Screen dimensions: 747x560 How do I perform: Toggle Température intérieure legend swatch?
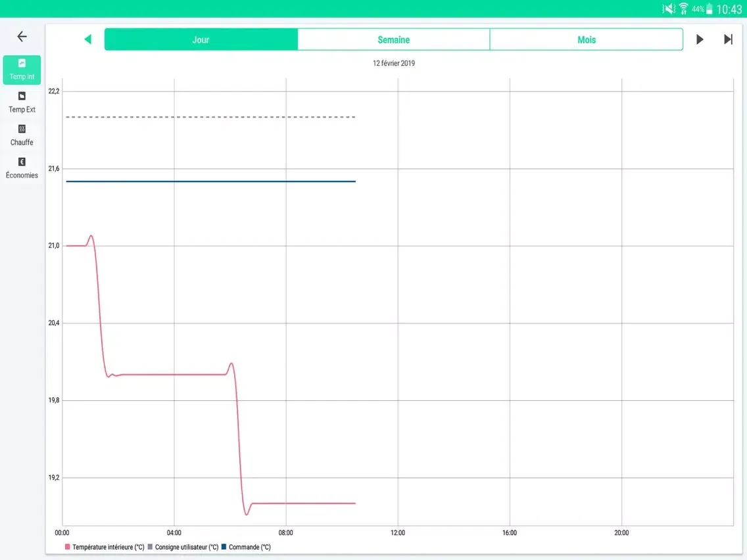pyautogui.click(x=68, y=547)
